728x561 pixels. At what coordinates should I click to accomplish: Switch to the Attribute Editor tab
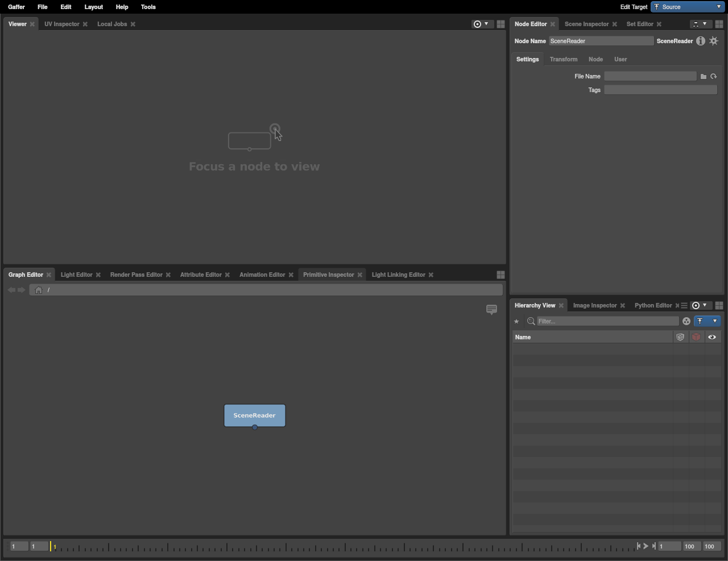pos(201,275)
